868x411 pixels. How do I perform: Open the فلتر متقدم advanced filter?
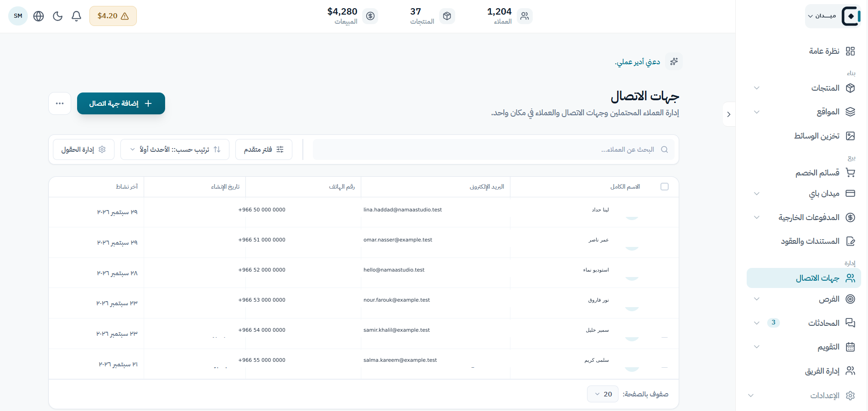click(264, 149)
